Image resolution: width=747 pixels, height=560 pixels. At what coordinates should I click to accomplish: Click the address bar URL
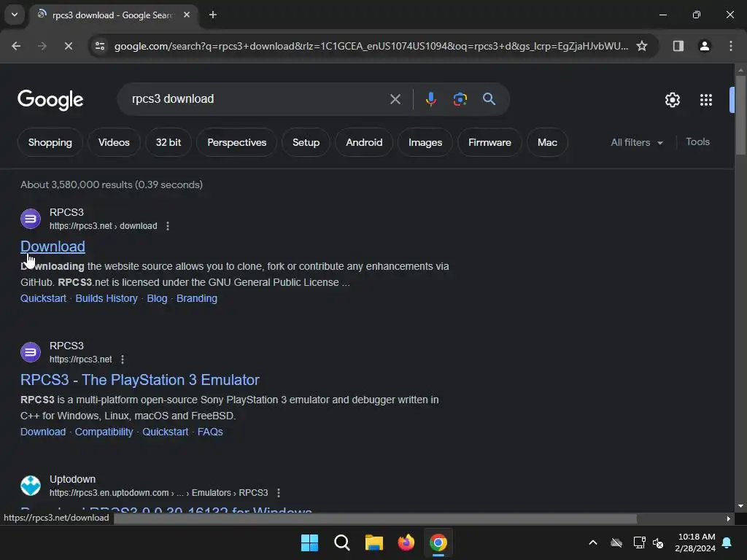tap(371, 46)
